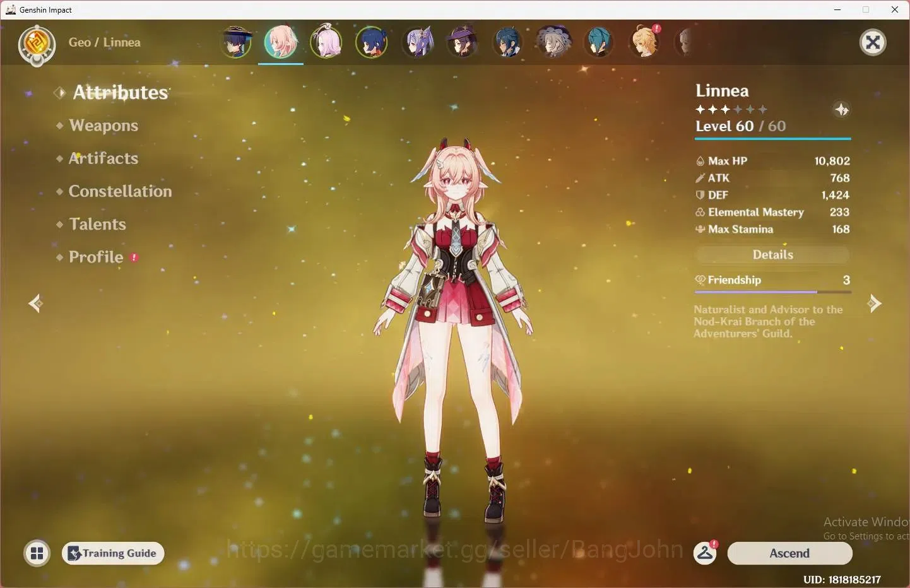Click the Max HP stat row

[x=772, y=161]
